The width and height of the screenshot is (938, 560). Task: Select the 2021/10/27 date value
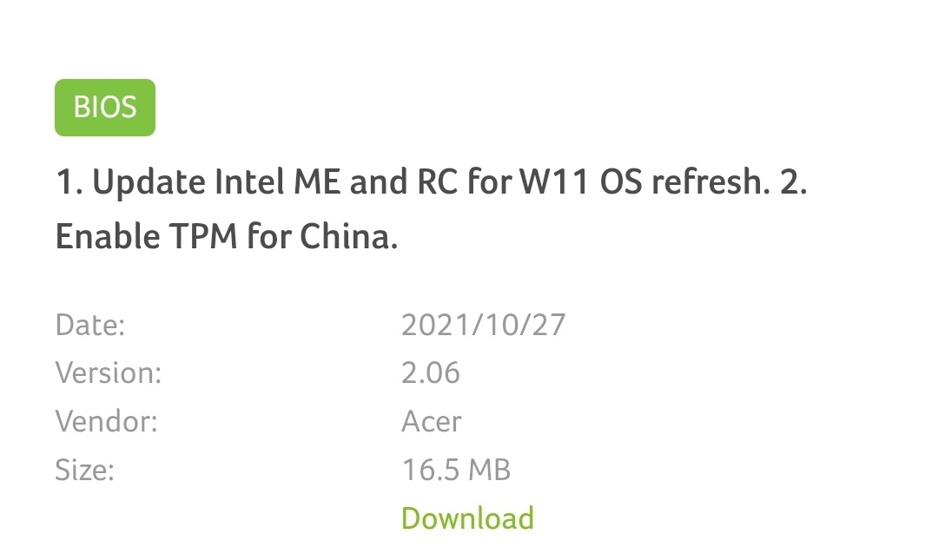click(x=484, y=325)
